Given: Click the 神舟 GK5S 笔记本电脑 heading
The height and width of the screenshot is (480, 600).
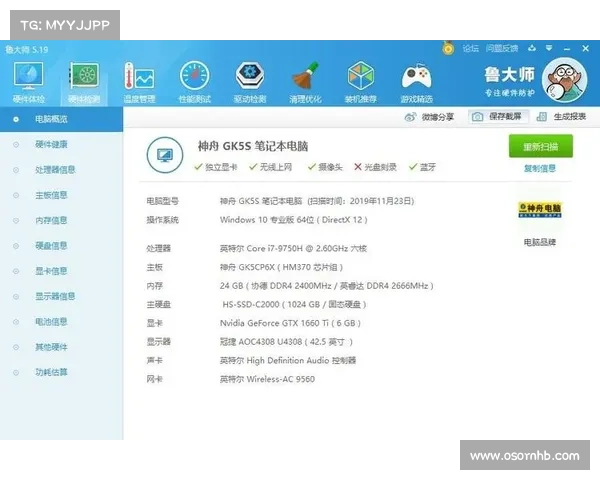Looking at the screenshot, I should pyautogui.click(x=253, y=146).
